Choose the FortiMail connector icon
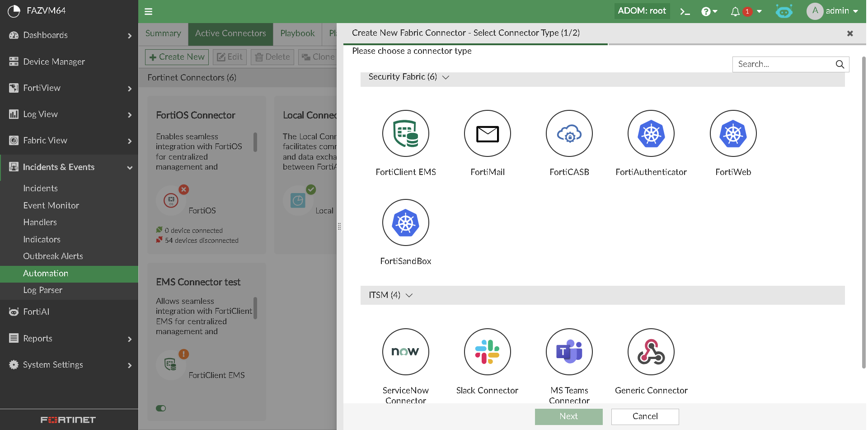868x430 pixels. pyautogui.click(x=487, y=133)
